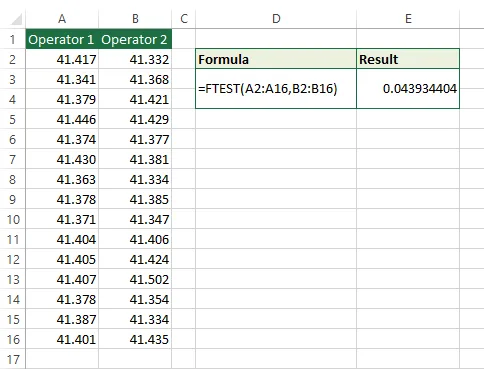Select column B header
This screenshot has height=369, width=484.
click(x=135, y=19)
